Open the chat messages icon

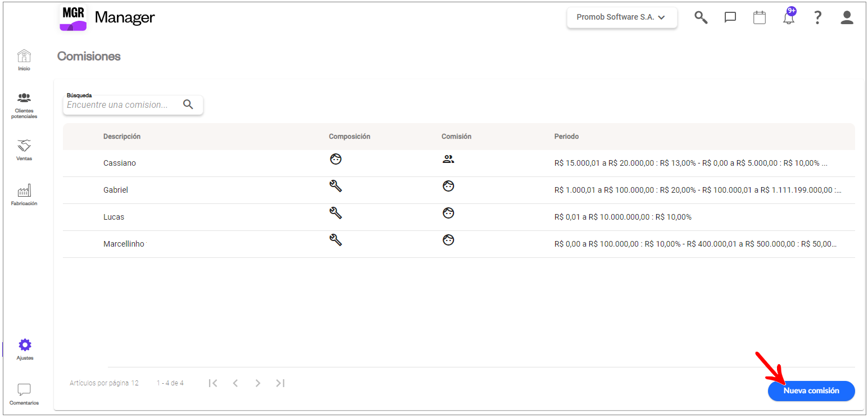tap(730, 17)
